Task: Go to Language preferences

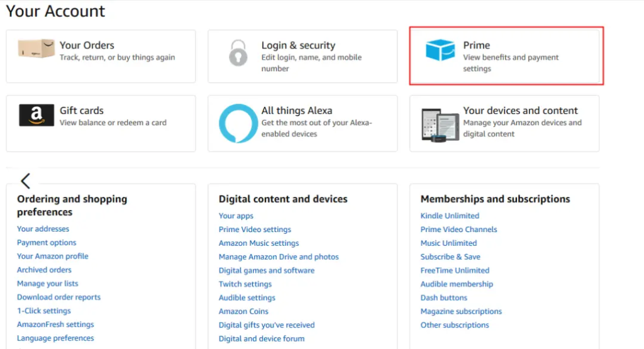Action: pos(55,338)
